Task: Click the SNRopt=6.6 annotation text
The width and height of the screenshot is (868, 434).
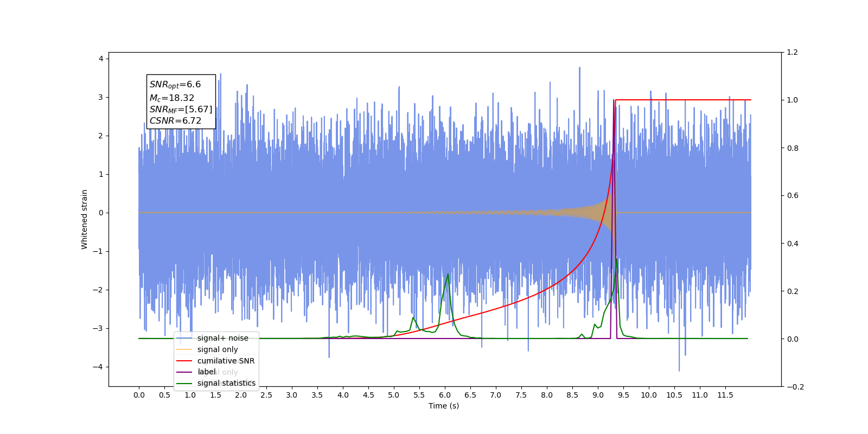Action: [175, 85]
